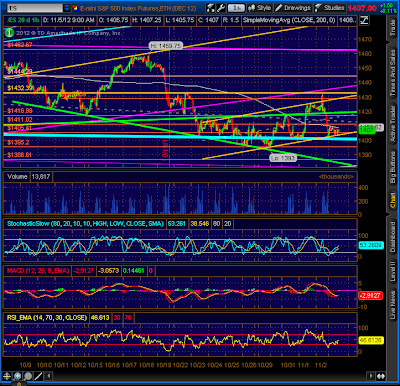Screen dimensions: 400x386
Task: Toggle the gray circle cursor tool
Action: tap(28, 376)
